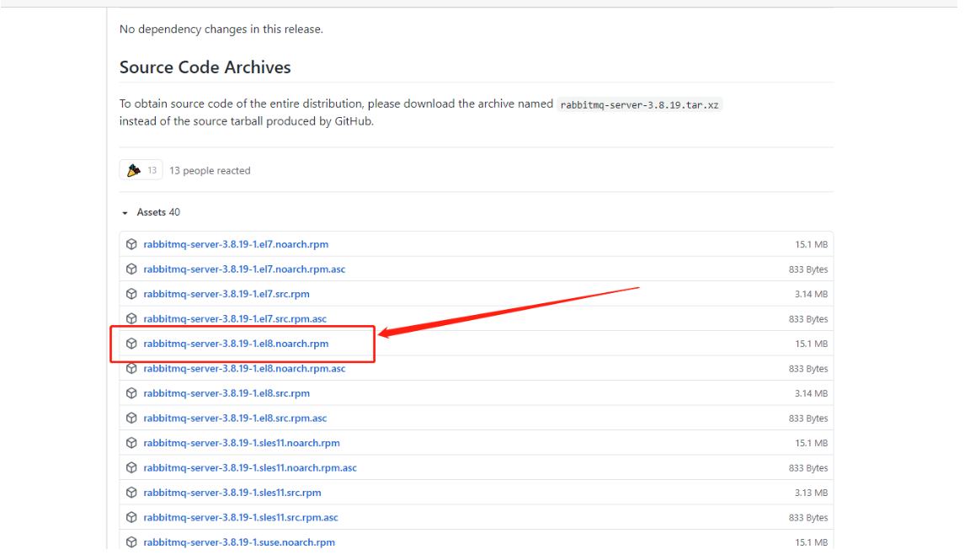Click the package icon beside el7.noarch.rpm.asc
The height and width of the screenshot is (560, 970).
click(x=131, y=269)
